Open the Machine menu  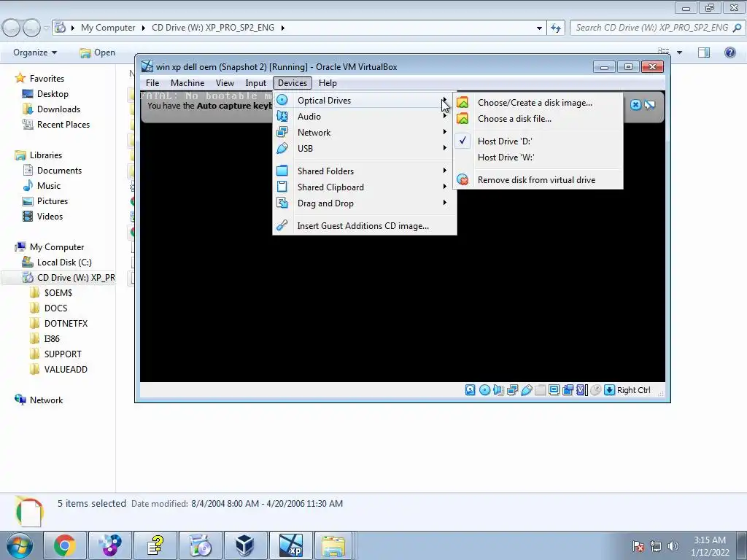click(187, 83)
